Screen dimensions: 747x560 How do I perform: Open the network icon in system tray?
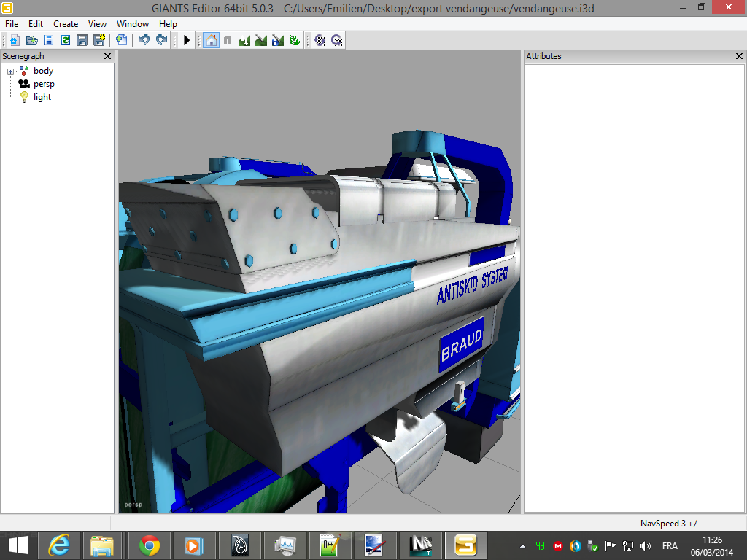(628, 546)
